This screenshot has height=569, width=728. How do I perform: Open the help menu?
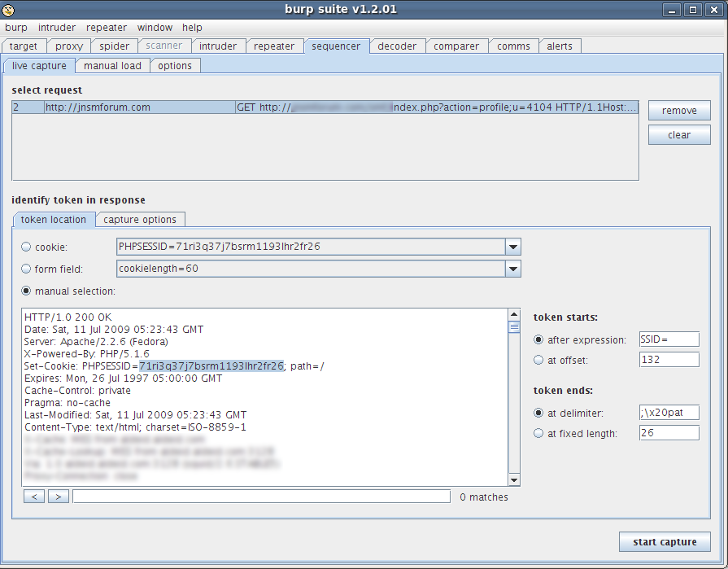pyautogui.click(x=192, y=27)
